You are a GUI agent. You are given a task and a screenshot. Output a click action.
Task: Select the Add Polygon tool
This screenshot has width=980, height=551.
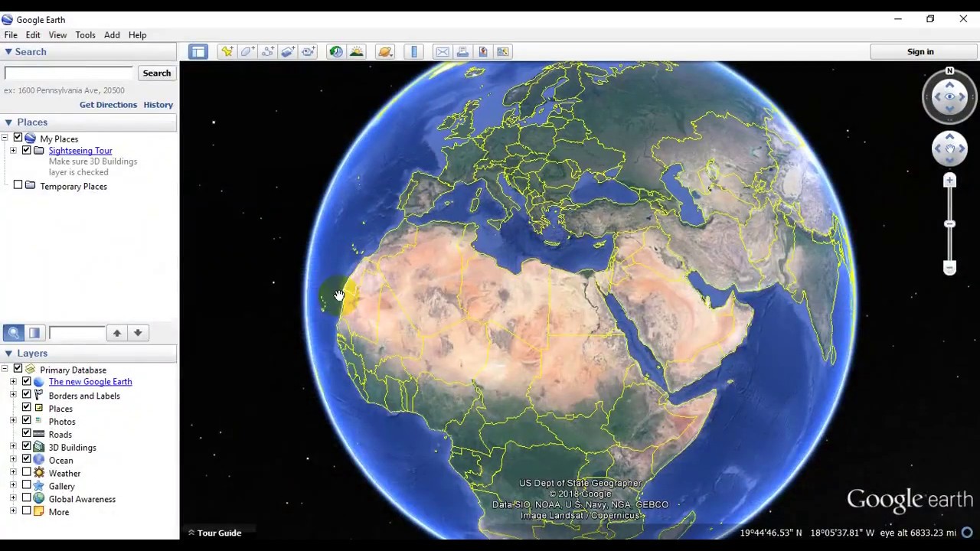click(x=247, y=52)
